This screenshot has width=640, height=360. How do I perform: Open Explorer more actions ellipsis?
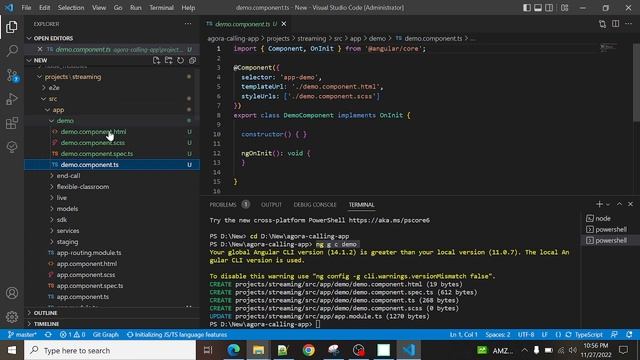[x=188, y=24]
